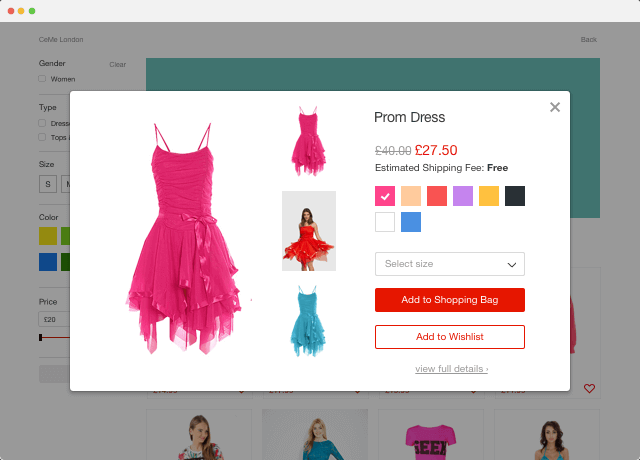Image resolution: width=640 pixels, height=460 pixels.
Task: Choose the black color swatch
Action: [515, 196]
